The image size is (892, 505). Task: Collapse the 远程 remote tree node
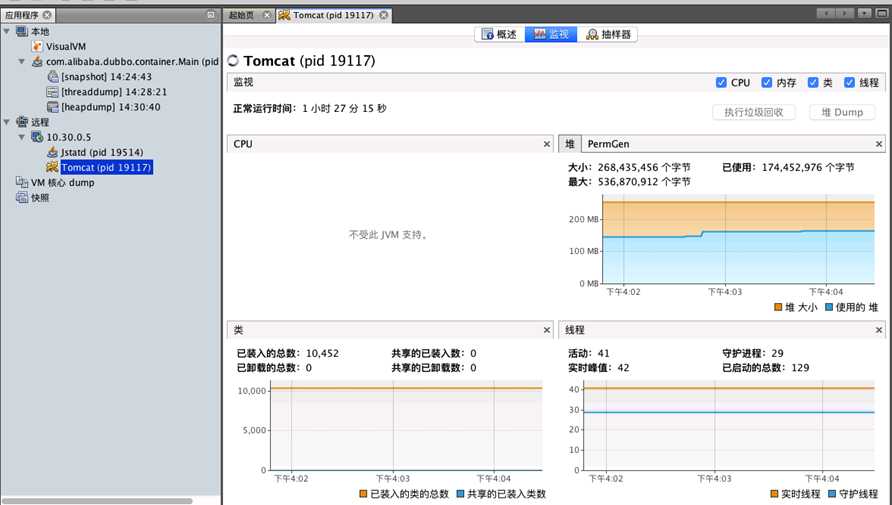(x=7, y=122)
